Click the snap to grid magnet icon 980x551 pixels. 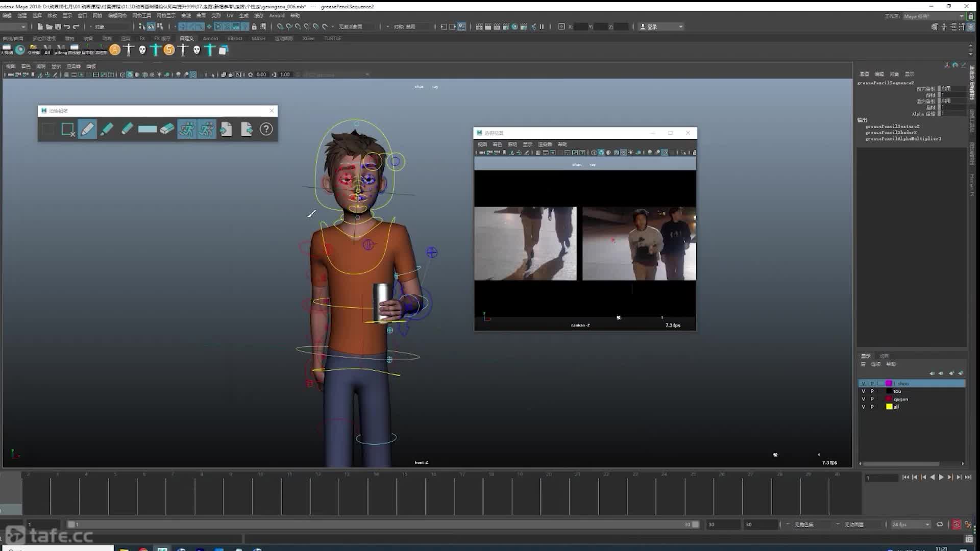[280, 27]
